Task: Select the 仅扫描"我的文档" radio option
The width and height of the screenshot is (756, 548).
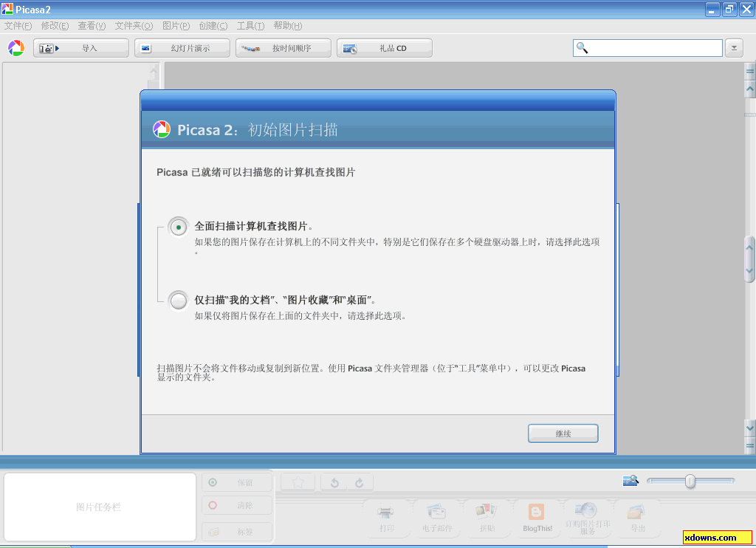Action: pos(179,301)
